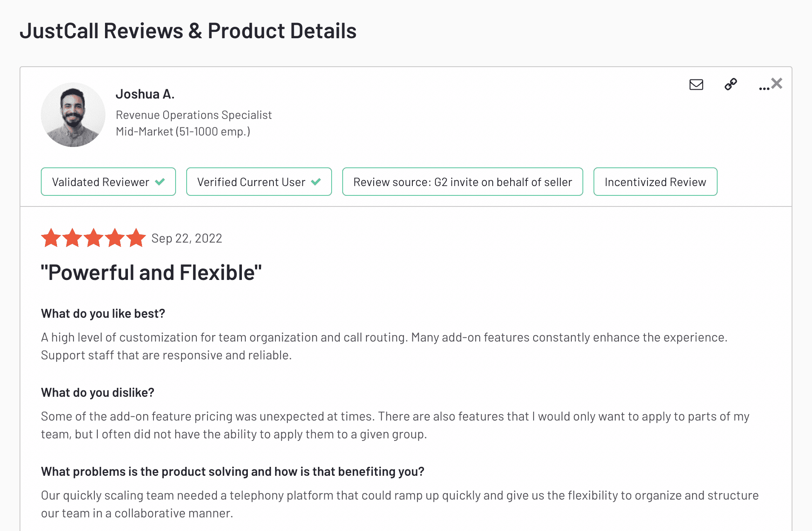812x531 pixels.
Task: Click the fifth orange rating star
Action: [x=136, y=238]
